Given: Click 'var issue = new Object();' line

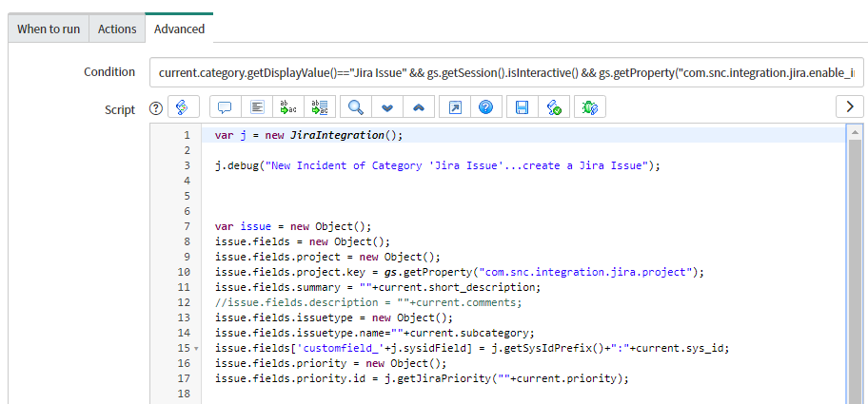Looking at the screenshot, I should pyautogui.click(x=293, y=226).
